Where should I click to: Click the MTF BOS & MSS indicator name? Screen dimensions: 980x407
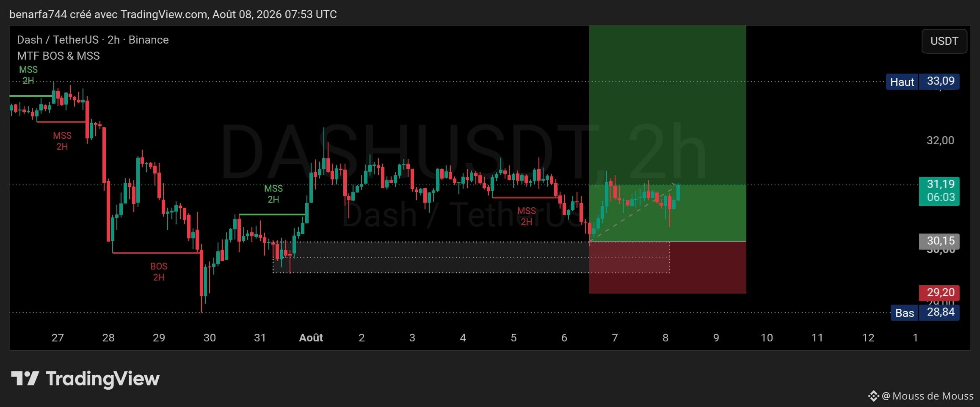pyautogui.click(x=58, y=56)
